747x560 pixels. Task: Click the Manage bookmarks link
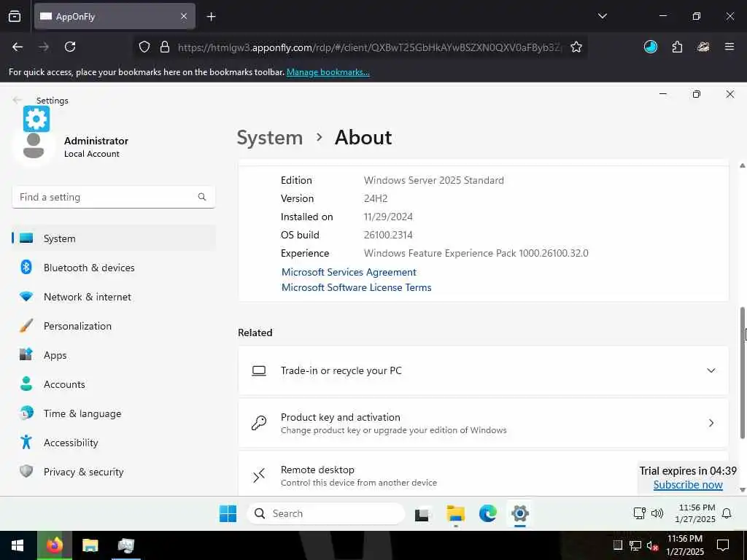click(328, 72)
